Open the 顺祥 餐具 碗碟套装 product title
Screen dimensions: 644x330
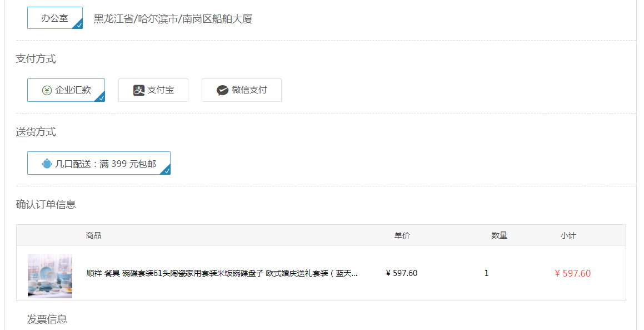tap(222, 273)
